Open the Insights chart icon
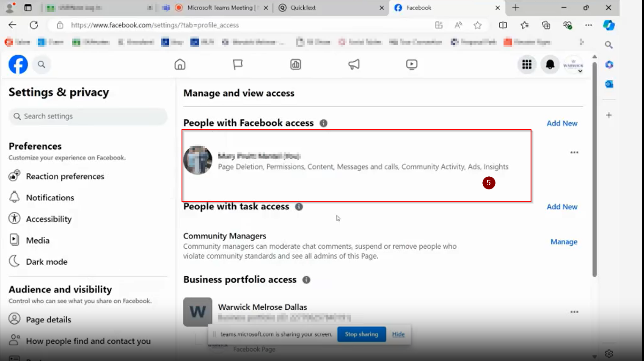 pos(296,64)
